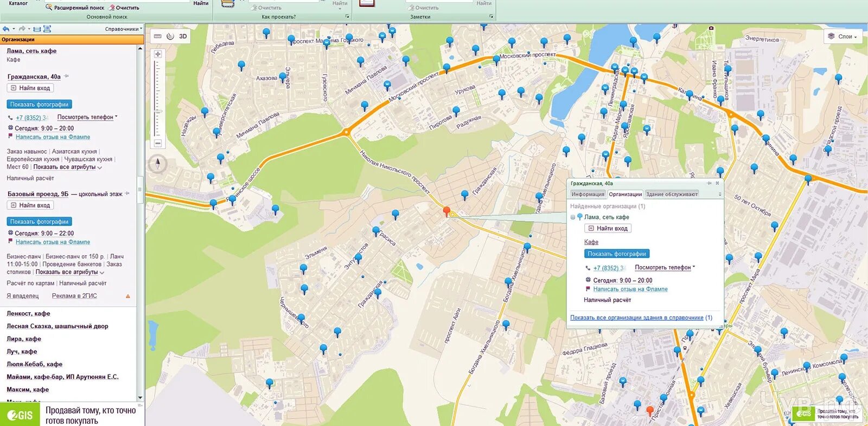Switch to Информация tab in popup
The image size is (868, 426).
click(x=588, y=194)
